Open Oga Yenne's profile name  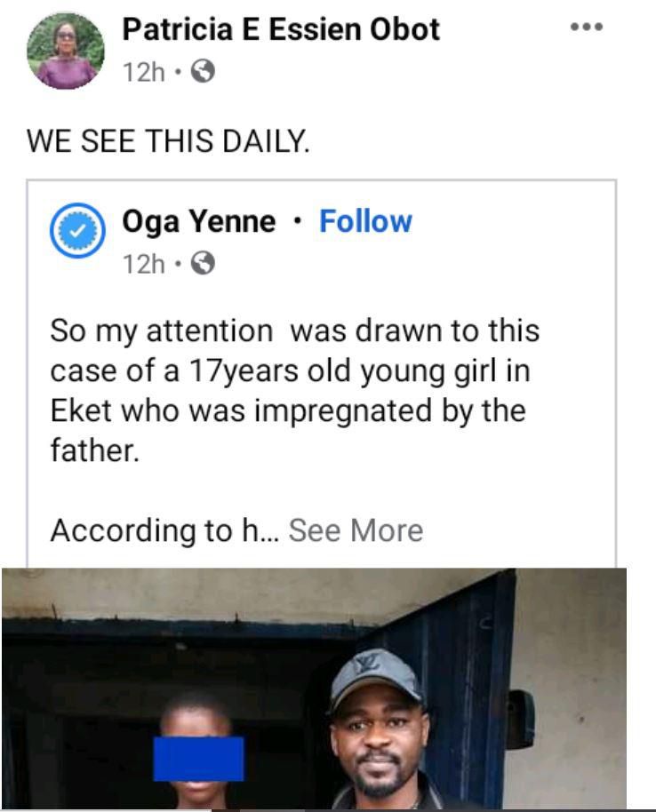[x=198, y=221]
